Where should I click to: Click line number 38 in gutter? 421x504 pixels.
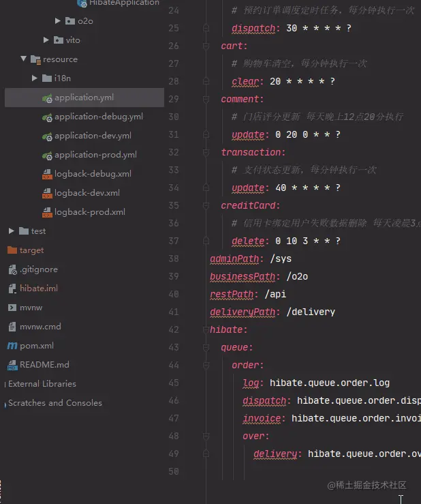[x=174, y=258]
